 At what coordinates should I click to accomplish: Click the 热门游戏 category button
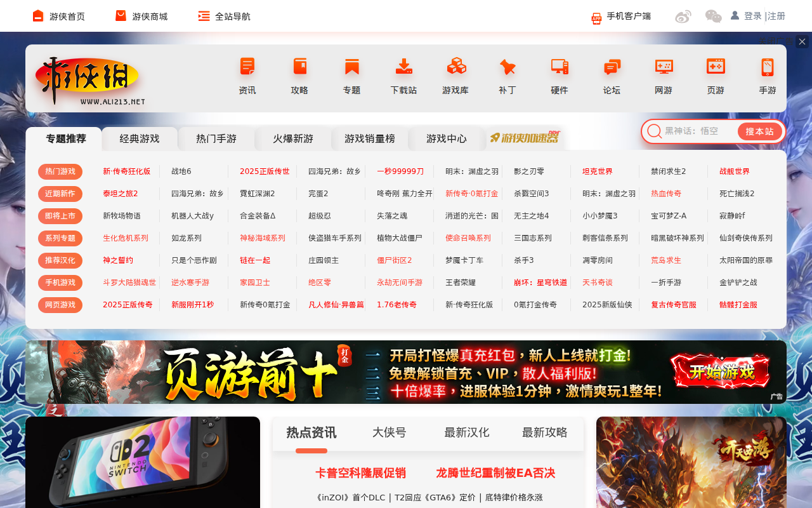click(x=60, y=171)
